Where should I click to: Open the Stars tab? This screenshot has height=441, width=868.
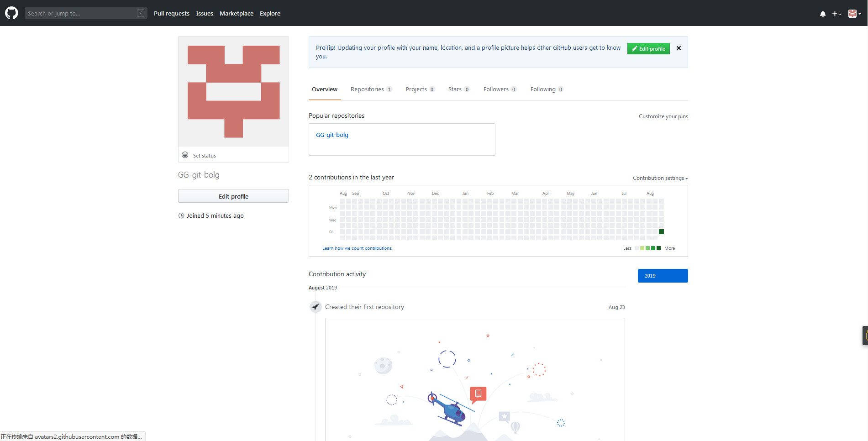[x=458, y=89]
